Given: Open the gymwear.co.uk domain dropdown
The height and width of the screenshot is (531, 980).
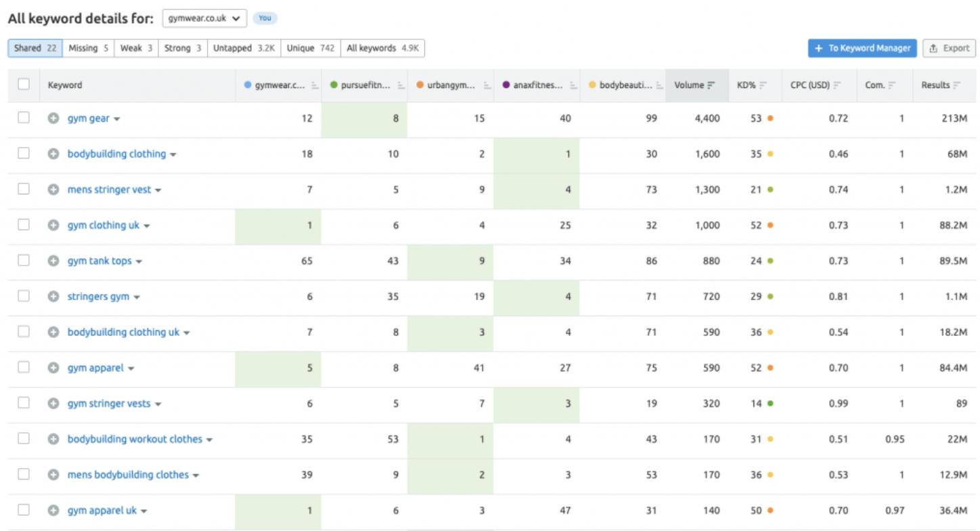Looking at the screenshot, I should coord(204,18).
